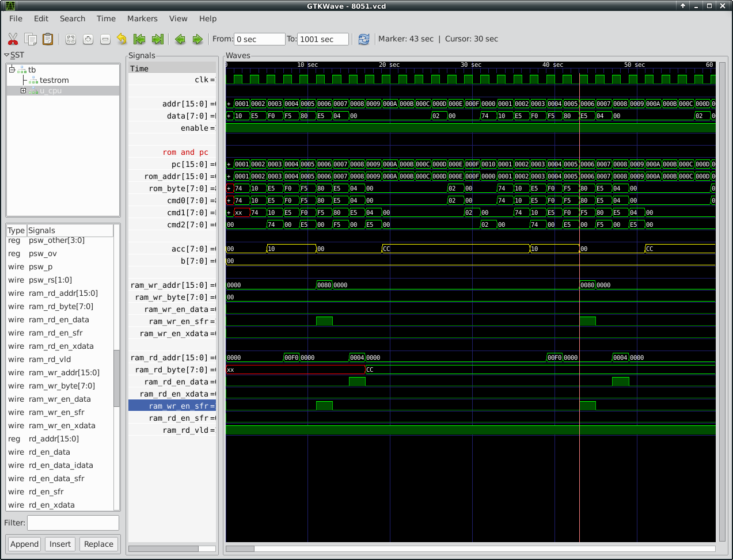The height and width of the screenshot is (560, 733).
Task: Click the Zoom Fit icon
Action: (71, 39)
